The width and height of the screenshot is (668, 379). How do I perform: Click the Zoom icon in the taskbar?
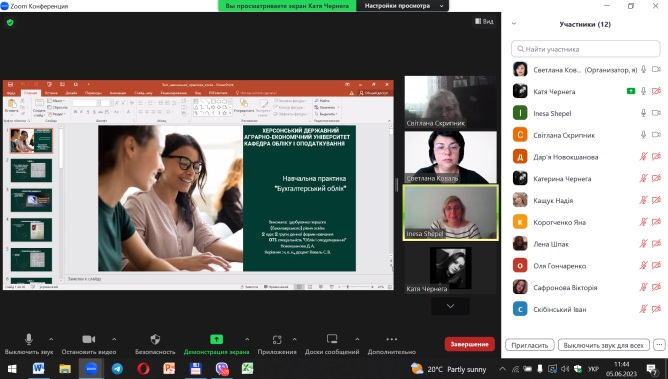point(91,368)
